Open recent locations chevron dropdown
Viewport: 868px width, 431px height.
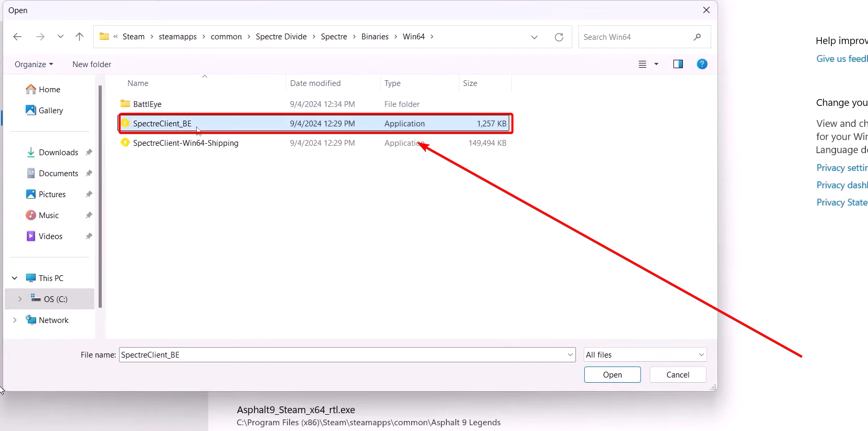pos(60,37)
